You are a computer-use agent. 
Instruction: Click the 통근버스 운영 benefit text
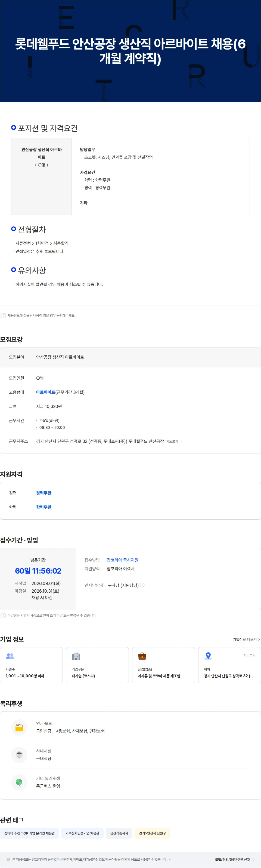tap(48, 786)
